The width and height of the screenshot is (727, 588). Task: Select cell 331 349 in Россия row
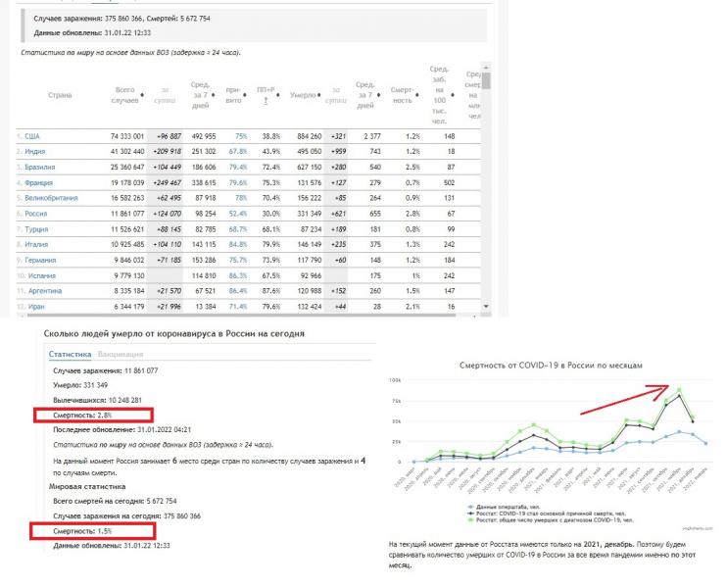(x=310, y=214)
